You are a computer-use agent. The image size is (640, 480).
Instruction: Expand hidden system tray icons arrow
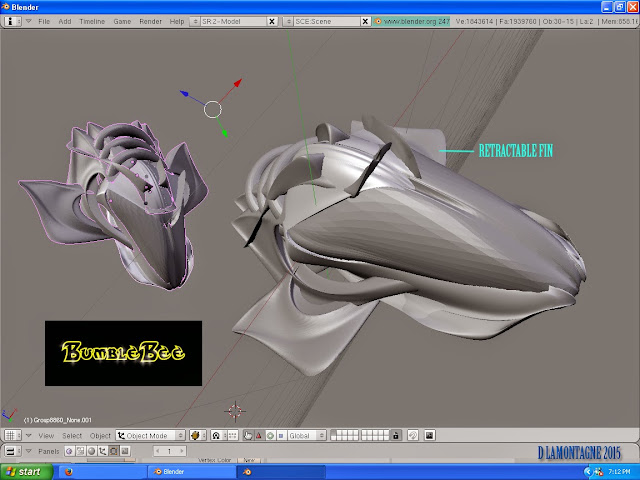[x=588, y=472]
